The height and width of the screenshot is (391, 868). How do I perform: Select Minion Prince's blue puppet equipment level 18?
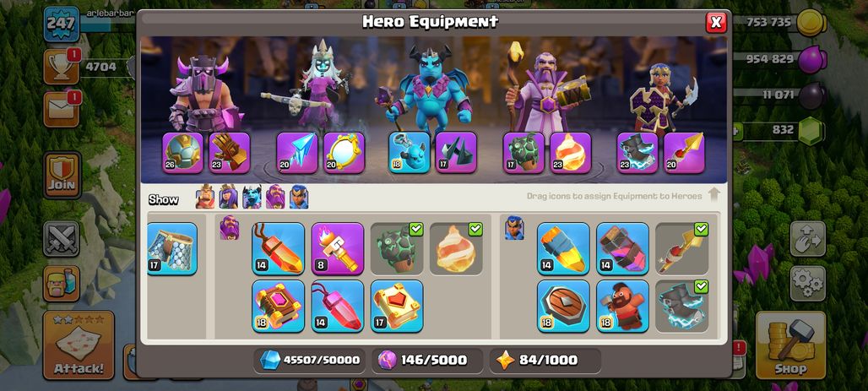click(409, 152)
